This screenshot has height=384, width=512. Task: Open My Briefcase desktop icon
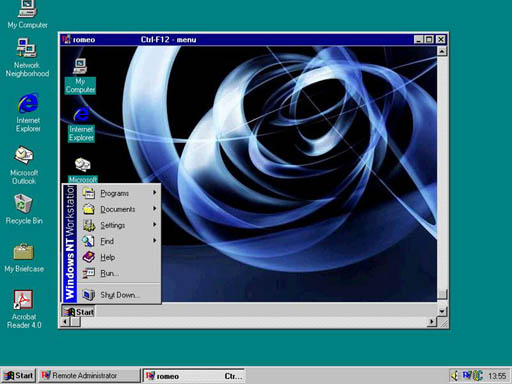[24, 258]
